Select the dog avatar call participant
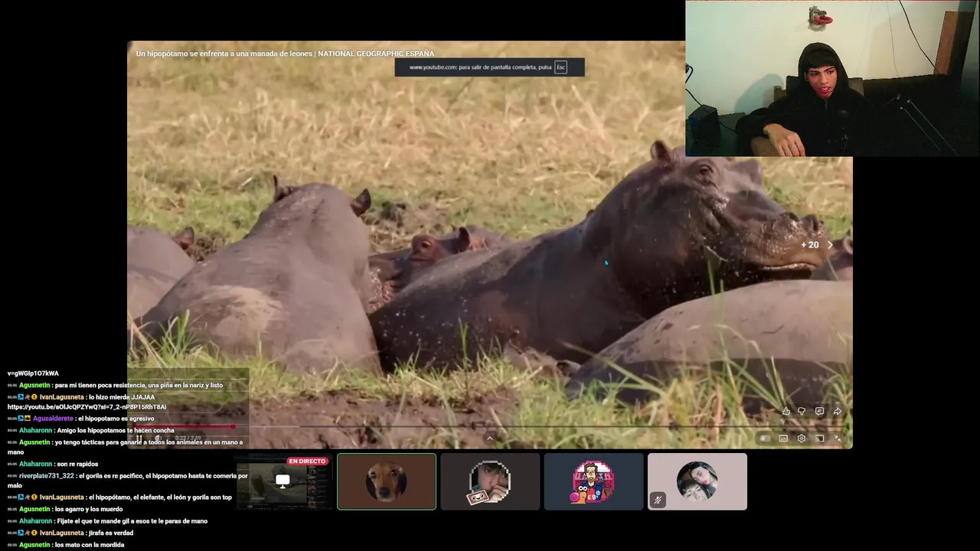The height and width of the screenshot is (551, 980). click(x=387, y=481)
